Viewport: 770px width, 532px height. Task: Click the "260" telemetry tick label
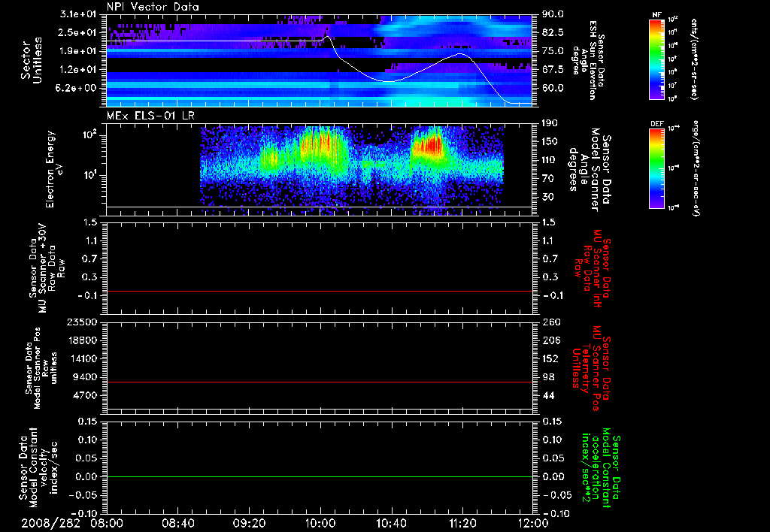point(550,322)
